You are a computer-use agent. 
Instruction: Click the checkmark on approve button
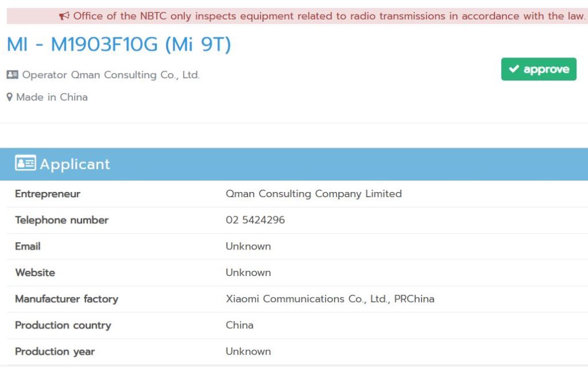[514, 69]
